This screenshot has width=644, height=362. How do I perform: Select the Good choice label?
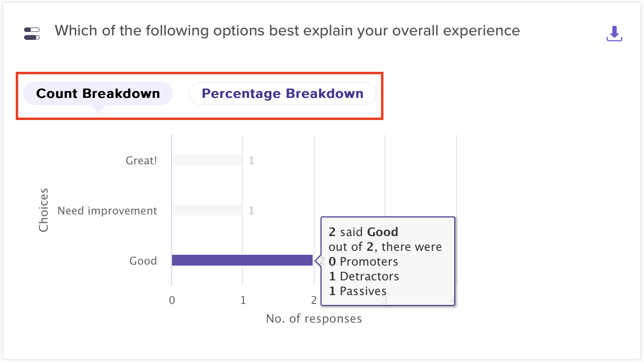(143, 261)
